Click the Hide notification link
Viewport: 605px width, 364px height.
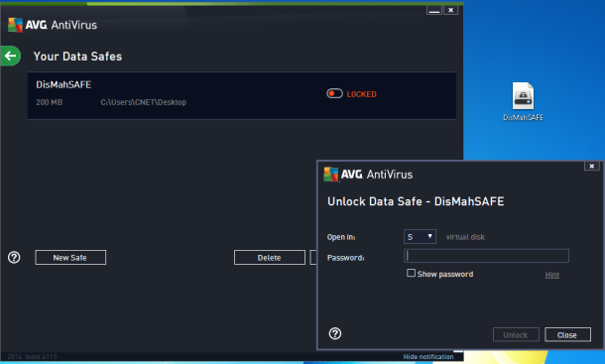(428, 357)
